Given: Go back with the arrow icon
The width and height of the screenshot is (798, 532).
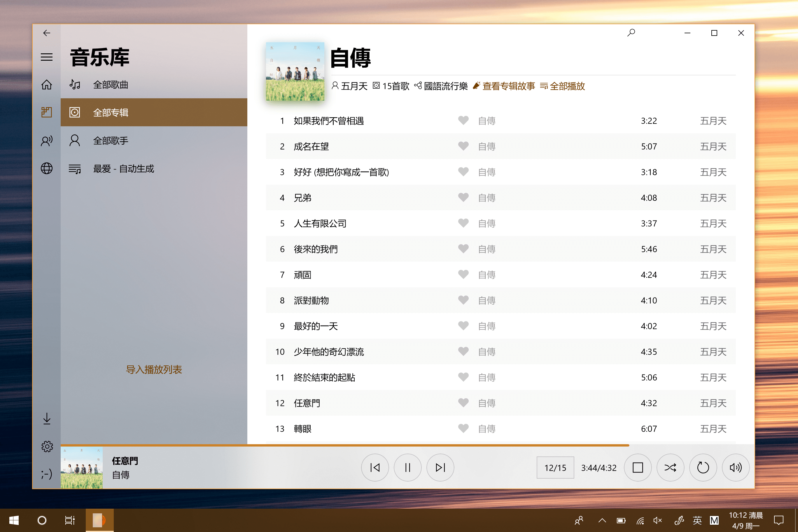Looking at the screenshot, I should (x=47, y=33).
